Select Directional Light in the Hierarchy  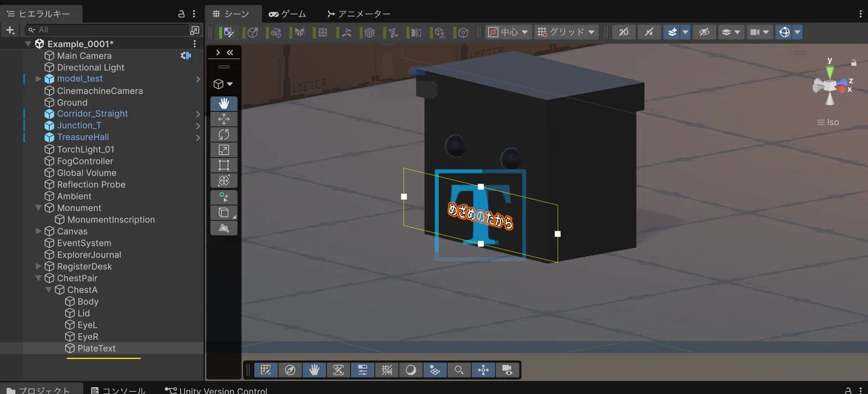click(90, 67)
